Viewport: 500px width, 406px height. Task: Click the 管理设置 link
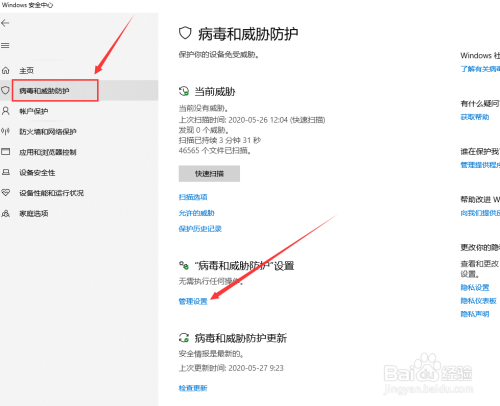pos(193,301)
